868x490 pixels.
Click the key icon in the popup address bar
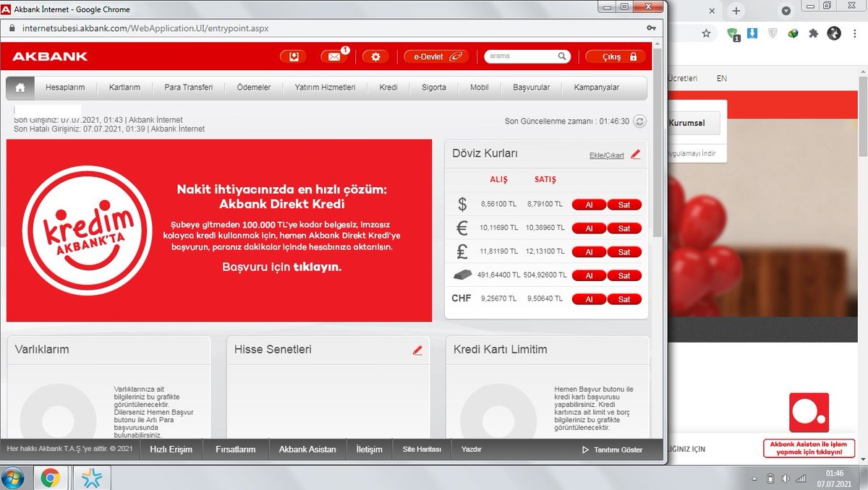coord(652,28)
